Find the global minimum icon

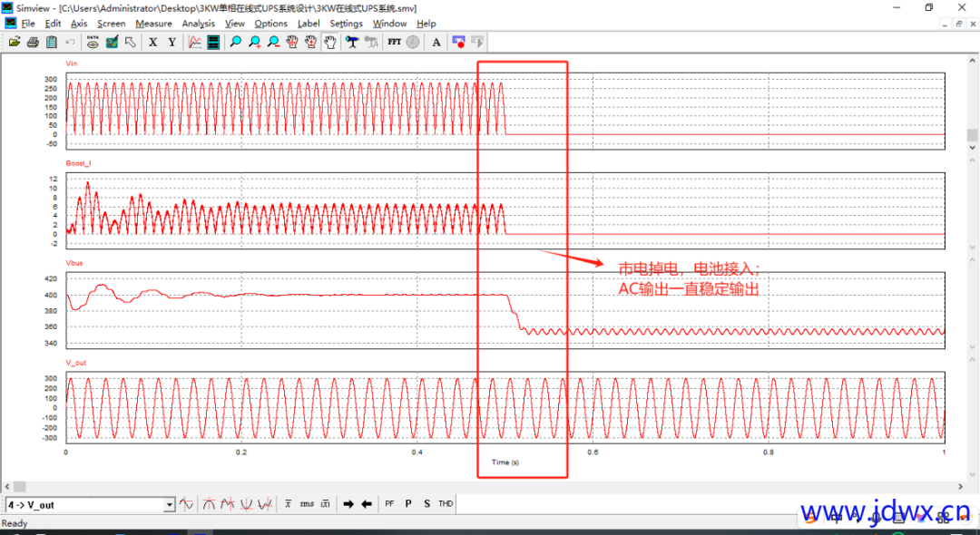click(247, 504)
